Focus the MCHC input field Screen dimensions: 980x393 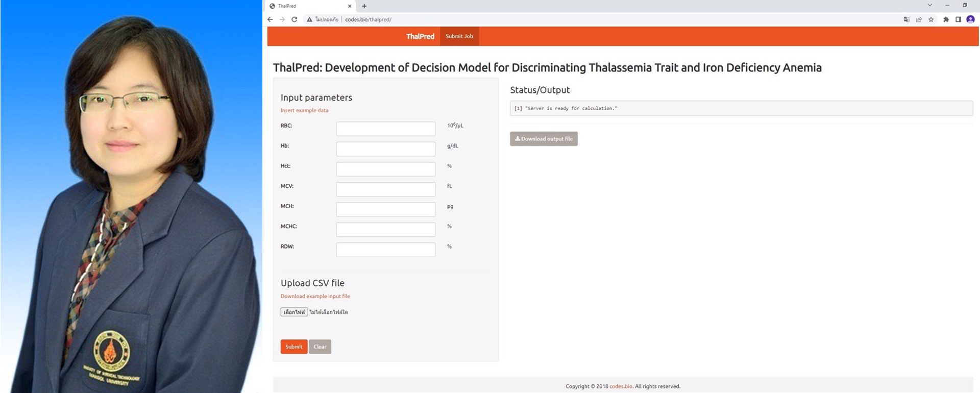[386, 230]
